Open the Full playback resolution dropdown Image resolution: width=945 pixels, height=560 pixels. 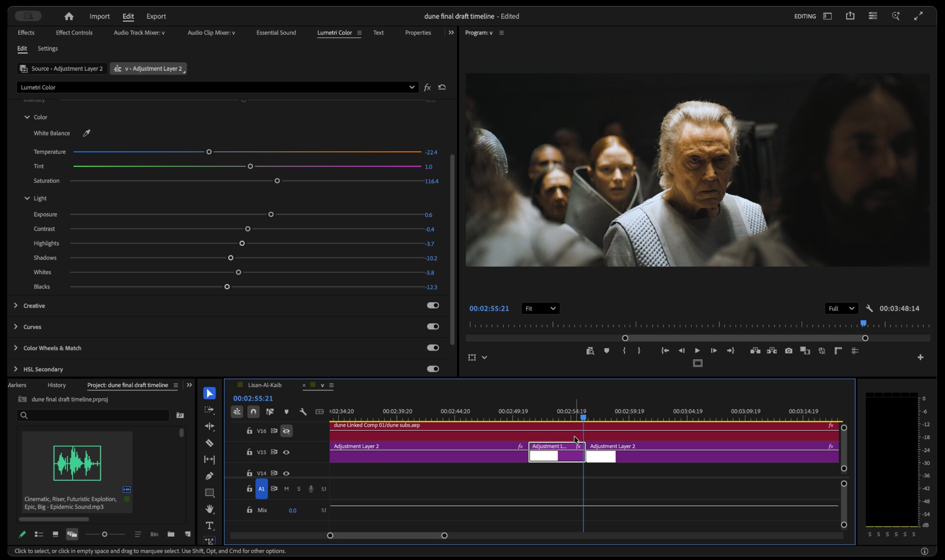[x=841, y=309]
